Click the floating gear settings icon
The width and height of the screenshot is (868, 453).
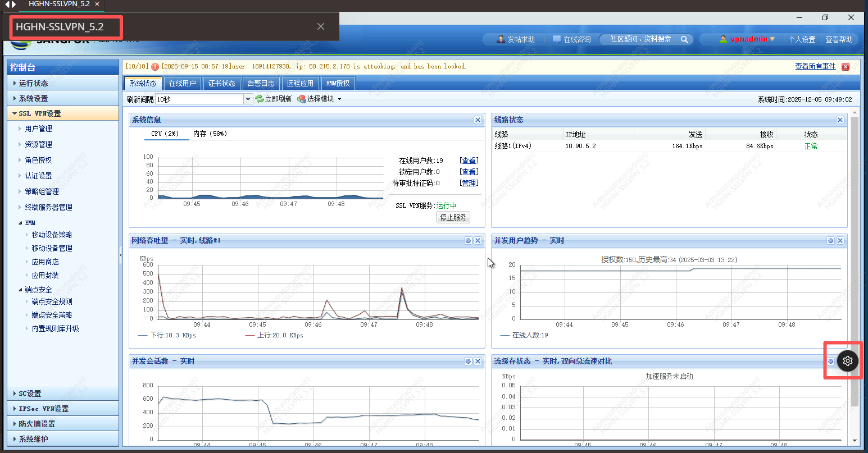coord(847,361)
